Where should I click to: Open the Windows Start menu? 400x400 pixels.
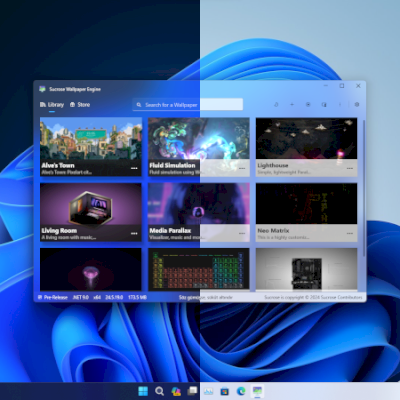click(143, 391)
